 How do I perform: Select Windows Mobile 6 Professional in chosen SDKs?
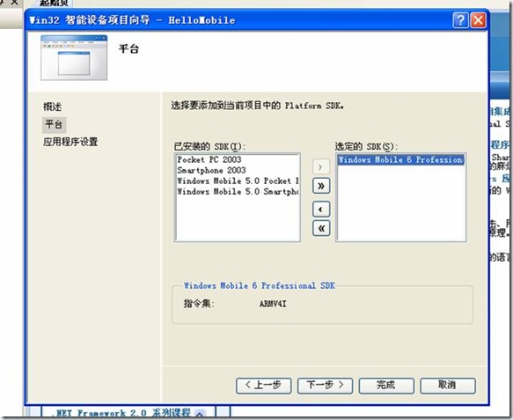coord(401,159)
